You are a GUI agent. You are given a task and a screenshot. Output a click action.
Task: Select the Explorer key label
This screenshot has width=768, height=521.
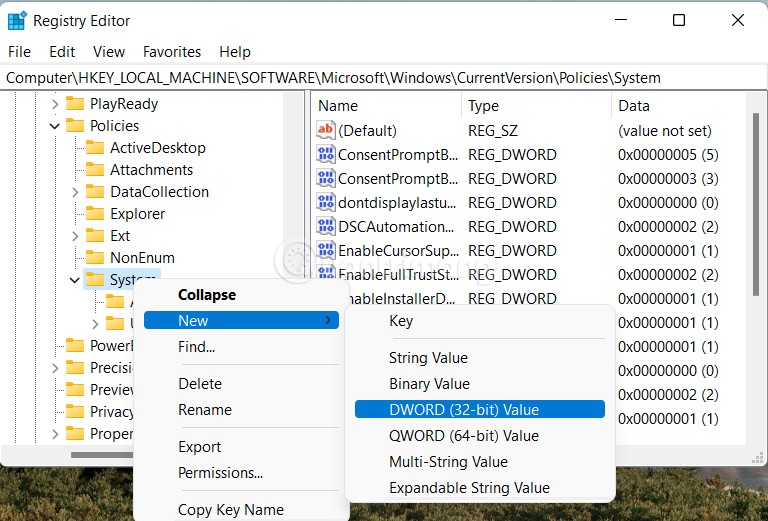pyautogui.click(x=138, y=214)
